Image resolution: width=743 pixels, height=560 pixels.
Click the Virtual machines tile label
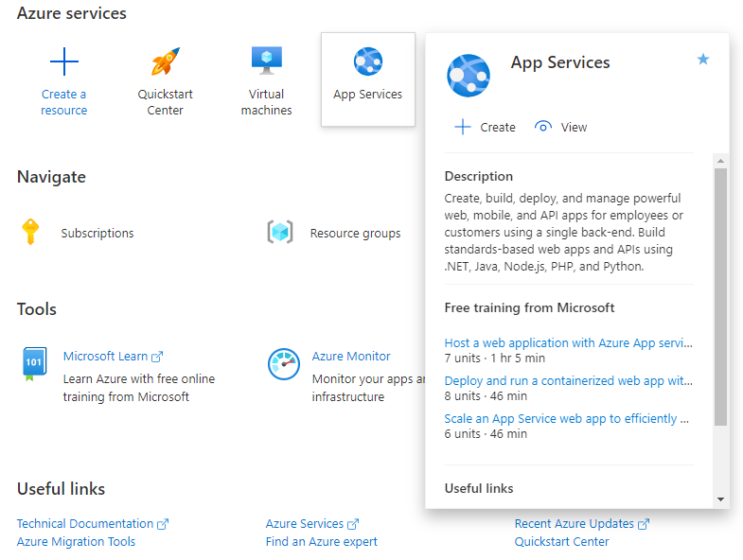[266, 102]
